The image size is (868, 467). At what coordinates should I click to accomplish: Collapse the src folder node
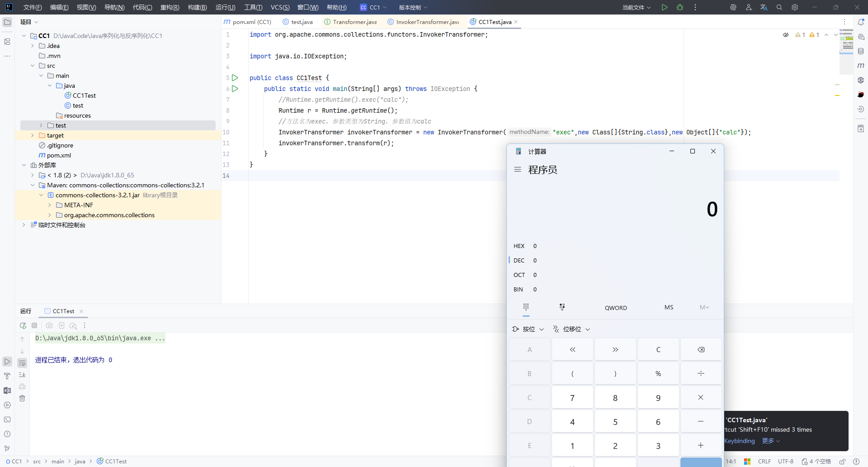(33, 66)
